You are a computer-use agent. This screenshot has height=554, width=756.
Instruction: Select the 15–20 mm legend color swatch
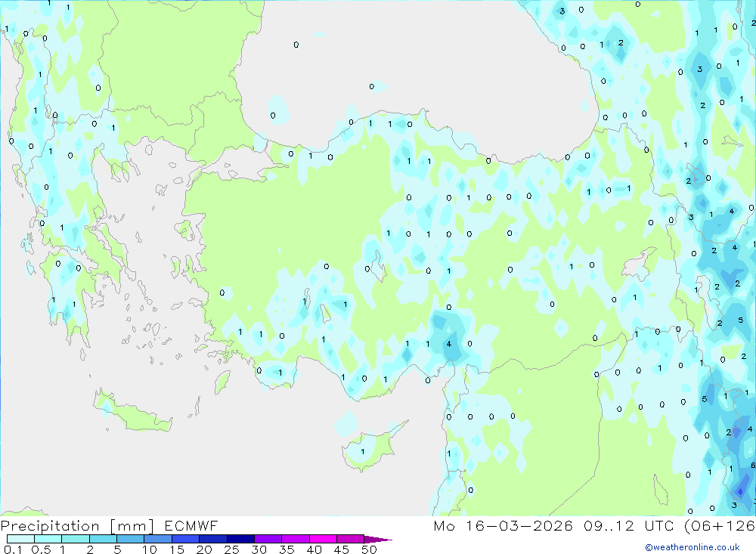point(186,539)
